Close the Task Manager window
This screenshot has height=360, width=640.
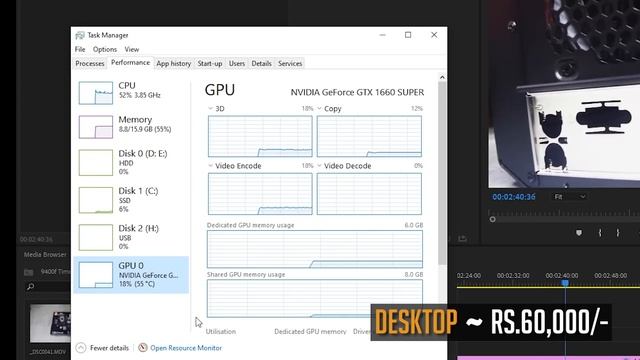(434, 35)
